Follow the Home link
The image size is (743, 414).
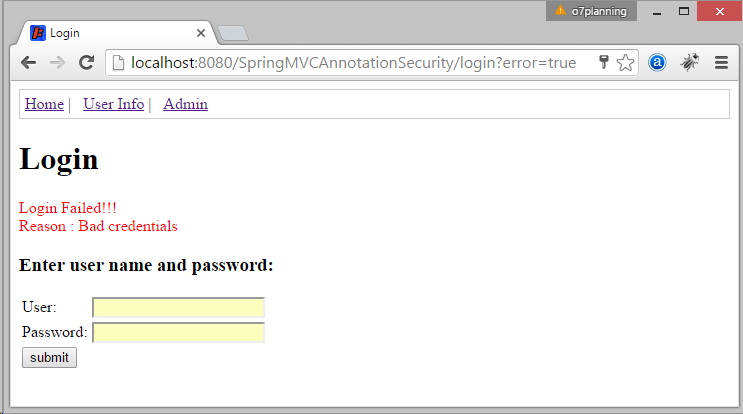[44, 104]
